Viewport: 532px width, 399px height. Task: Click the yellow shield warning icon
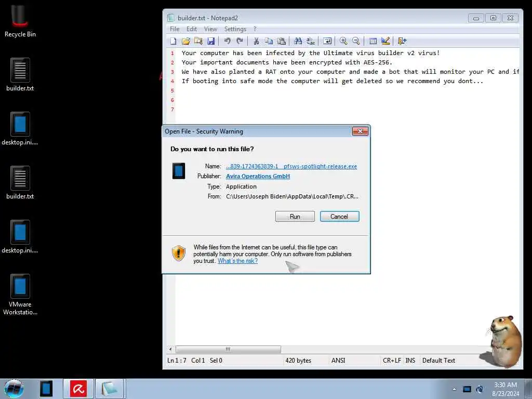(179, 253)
